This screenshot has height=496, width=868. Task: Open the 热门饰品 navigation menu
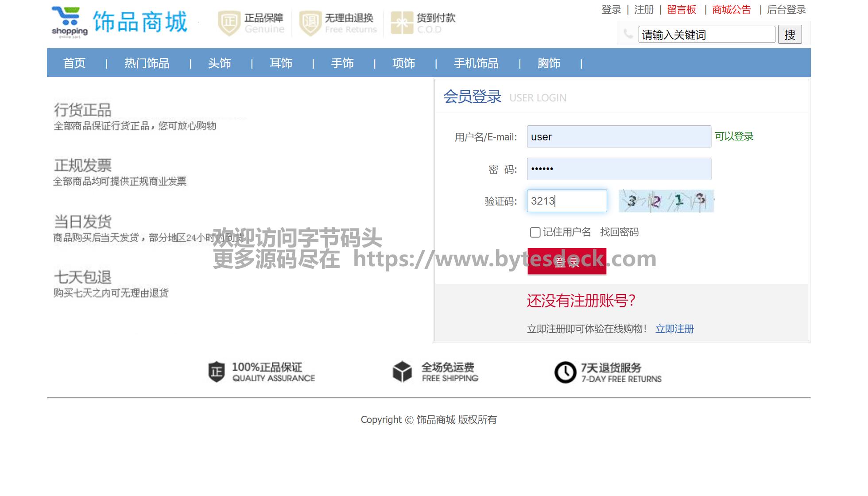click(147, 63)
